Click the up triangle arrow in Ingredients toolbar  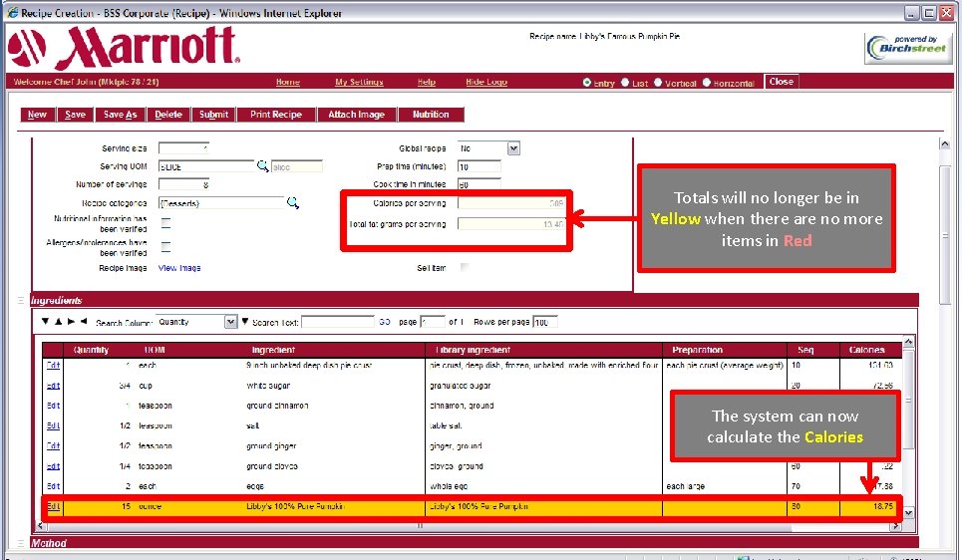point(58,322)
